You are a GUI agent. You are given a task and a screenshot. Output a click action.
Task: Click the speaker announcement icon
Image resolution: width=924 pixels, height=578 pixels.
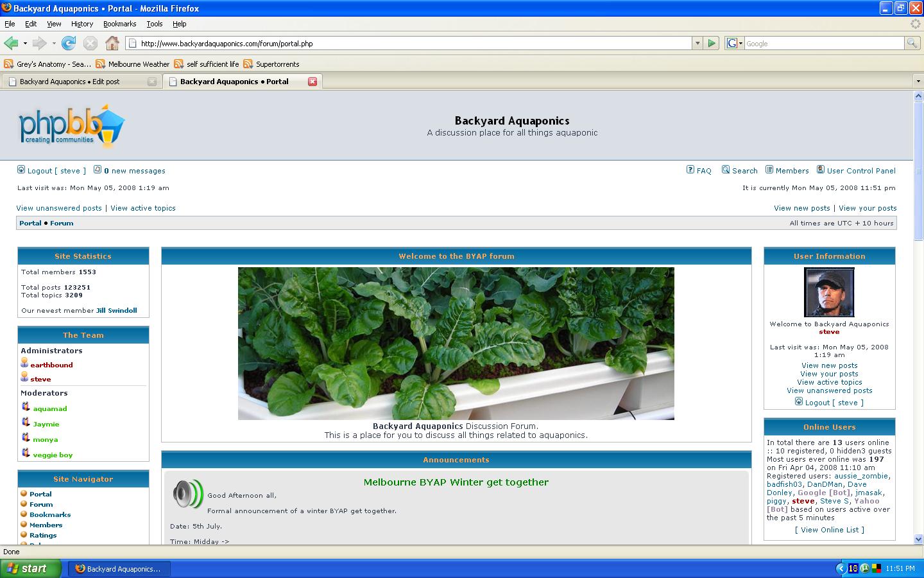pos(187,495)
